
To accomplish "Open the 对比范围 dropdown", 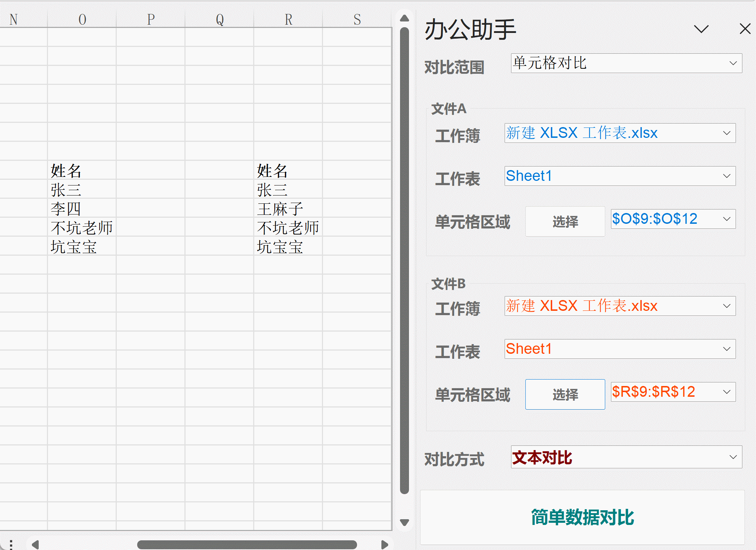I will pyautogui.click(x=733, y=63).
